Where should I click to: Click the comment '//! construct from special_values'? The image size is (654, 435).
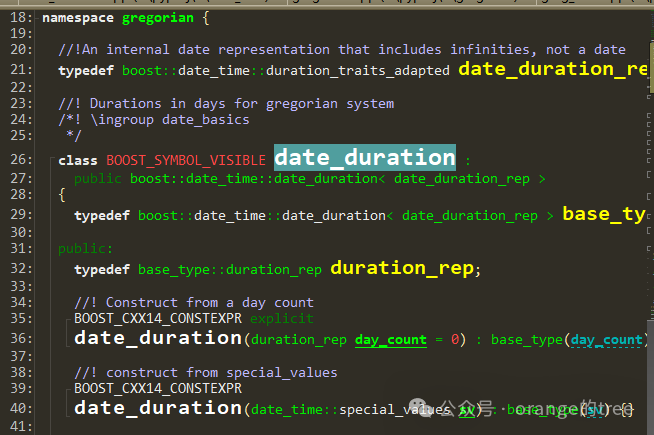pyautogui.click(x=206, y=372)
